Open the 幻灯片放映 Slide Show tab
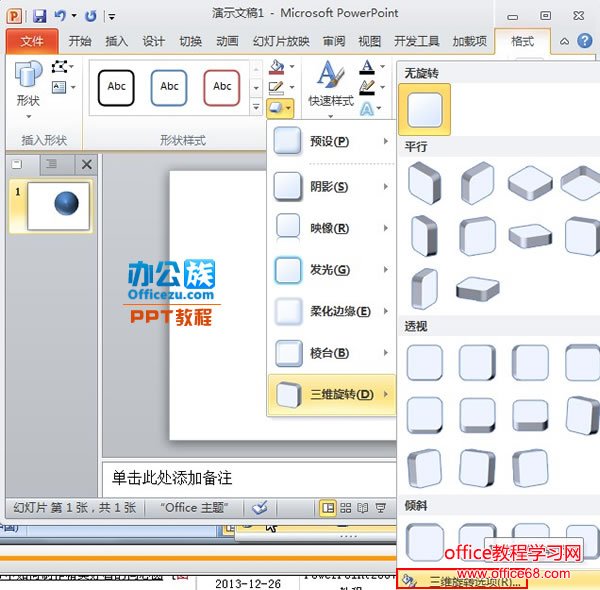Viewport: 600px width, 590px height. point(281,41)
